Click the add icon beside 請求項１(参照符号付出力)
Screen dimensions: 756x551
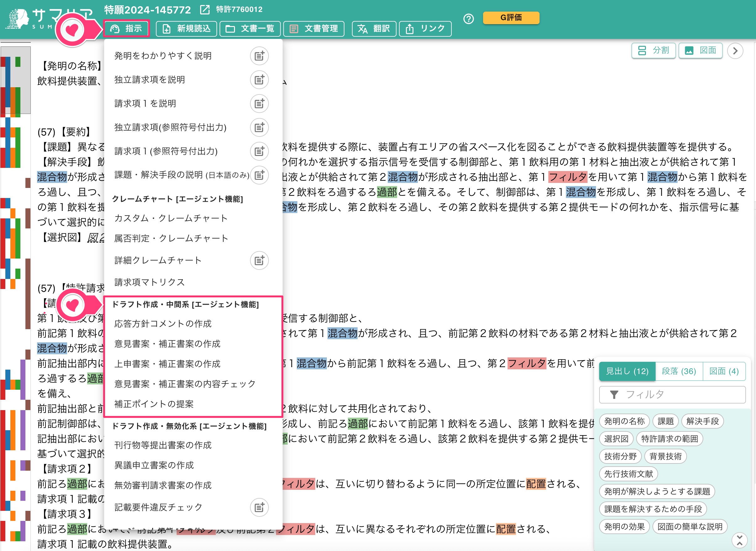click(259, 151)
